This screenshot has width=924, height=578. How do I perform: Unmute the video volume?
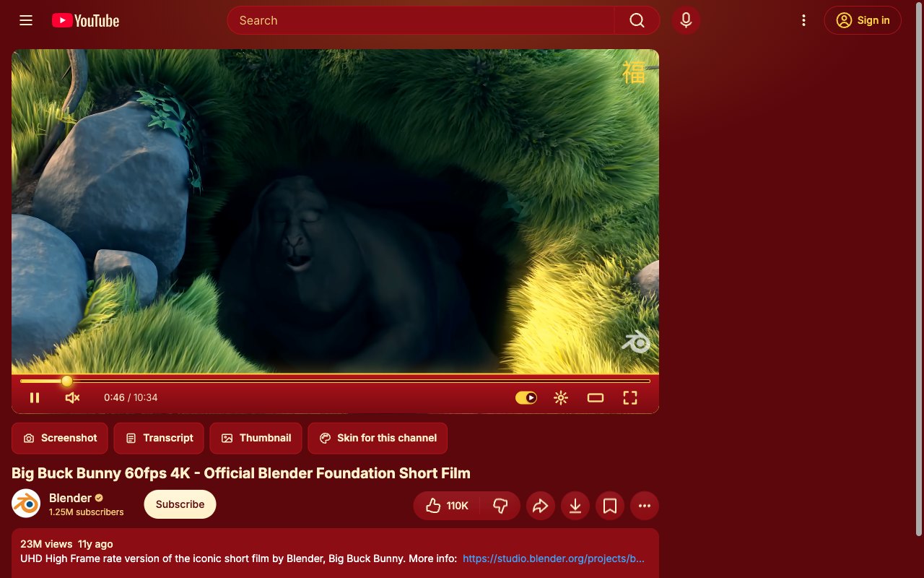pos(72,397)
